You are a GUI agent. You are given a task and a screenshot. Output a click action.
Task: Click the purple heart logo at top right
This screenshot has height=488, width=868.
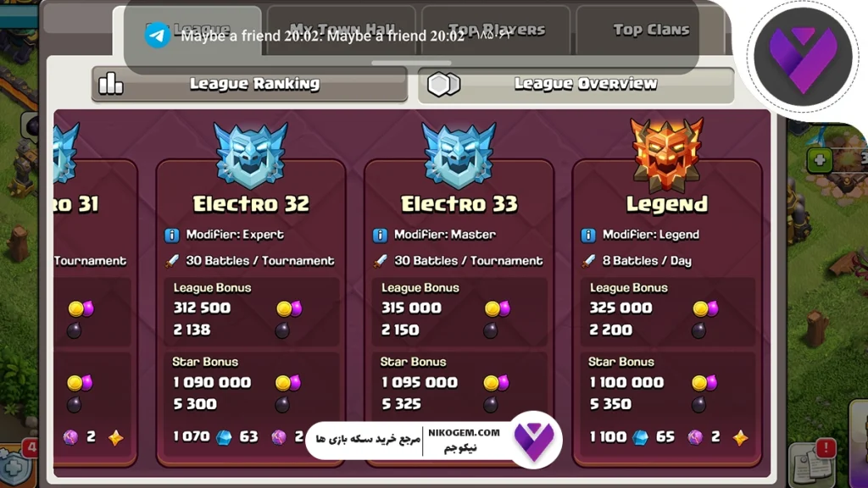coord(804,57)
